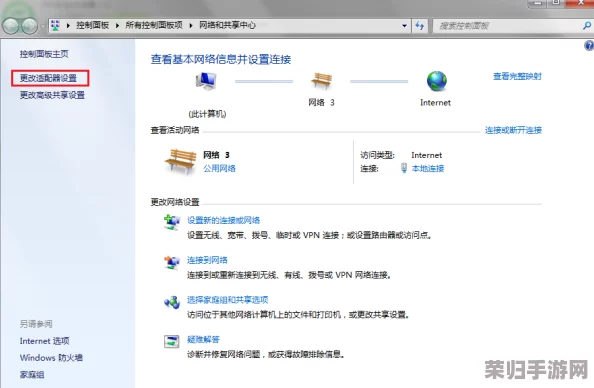Click 查看完整映射 link
The height and width of the screenshot is (388, 594).
pos(517,77)
